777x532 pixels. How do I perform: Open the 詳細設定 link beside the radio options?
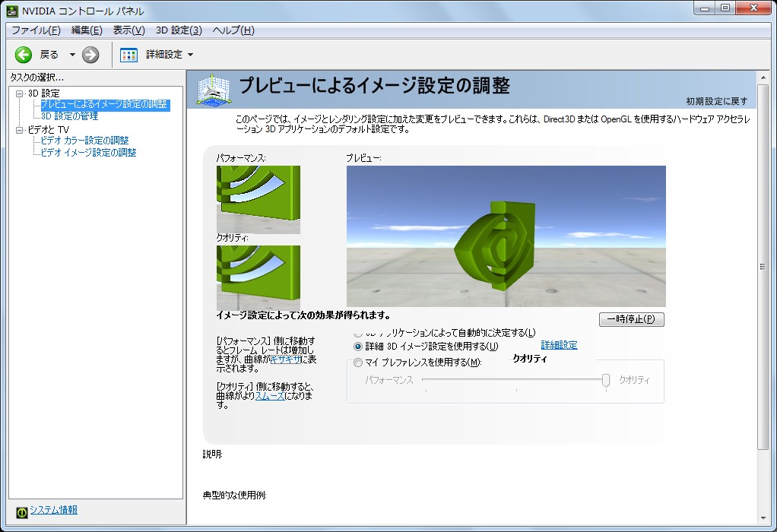click(x=559, y=345)
